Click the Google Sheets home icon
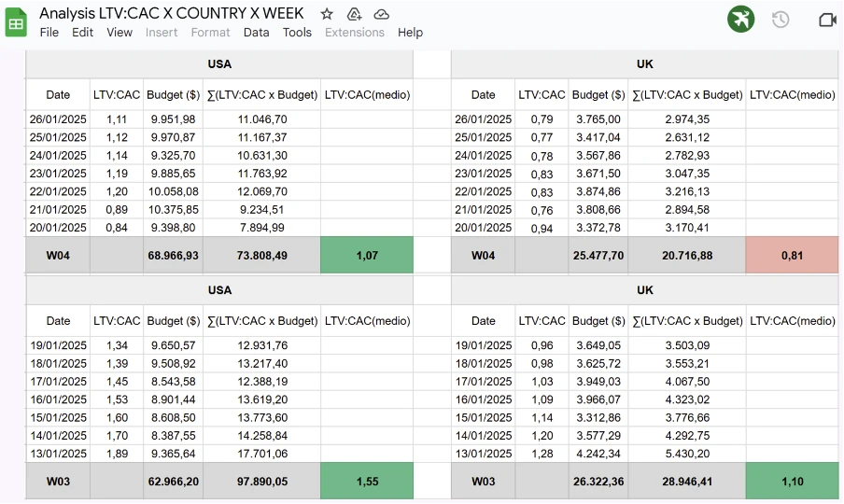This screenshot has width=844, height=504. (x=16, y=22)
